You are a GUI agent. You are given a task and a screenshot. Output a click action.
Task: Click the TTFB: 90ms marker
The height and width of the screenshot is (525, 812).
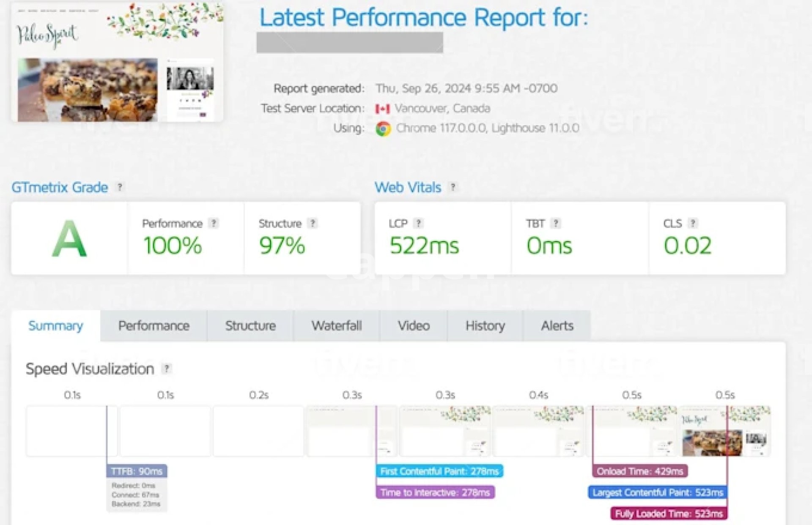[137, 471]
